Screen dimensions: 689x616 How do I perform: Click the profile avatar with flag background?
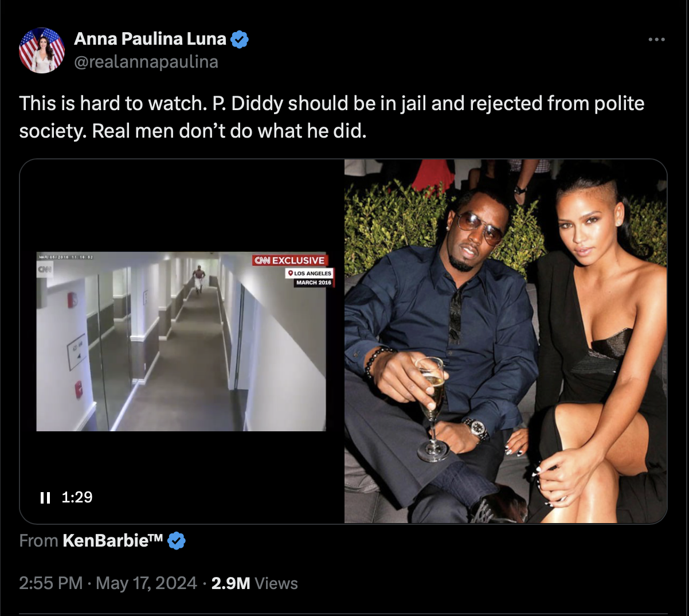pos(42,50)
